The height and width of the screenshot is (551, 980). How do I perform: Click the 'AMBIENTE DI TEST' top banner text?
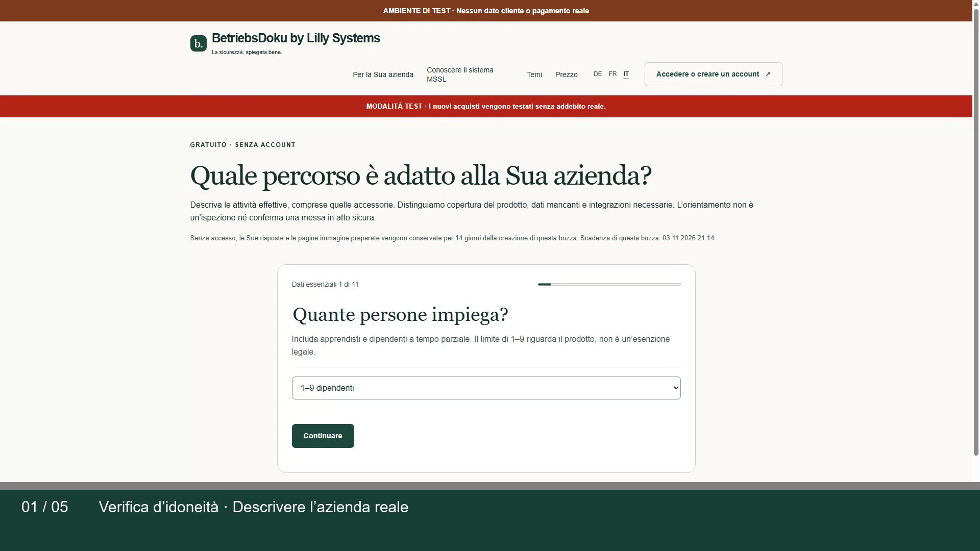[486, 11]
